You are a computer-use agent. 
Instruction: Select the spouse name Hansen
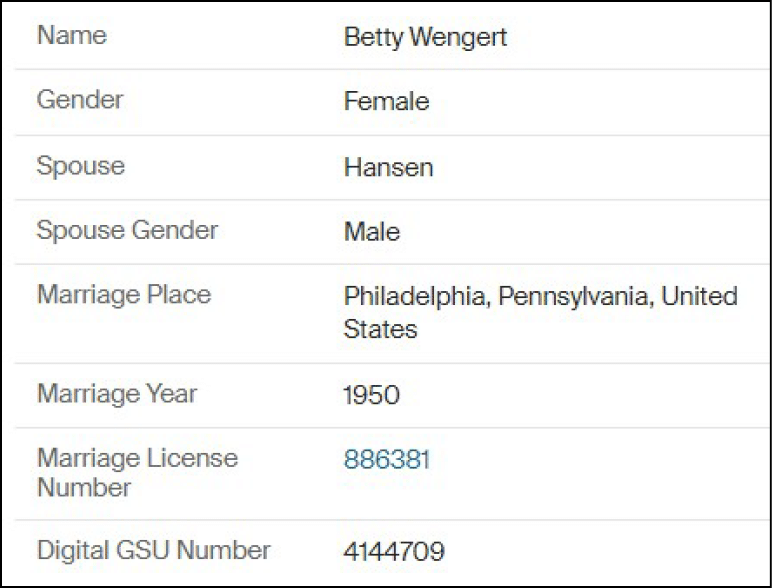coord(388,168)
